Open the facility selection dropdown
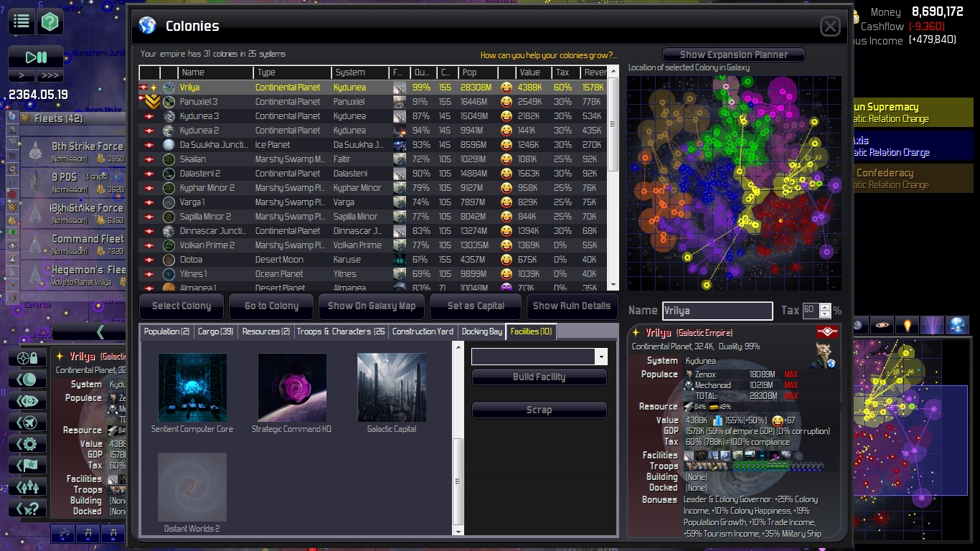The width and height of the screenshot is (980, 551). click(x=601, y=357)
